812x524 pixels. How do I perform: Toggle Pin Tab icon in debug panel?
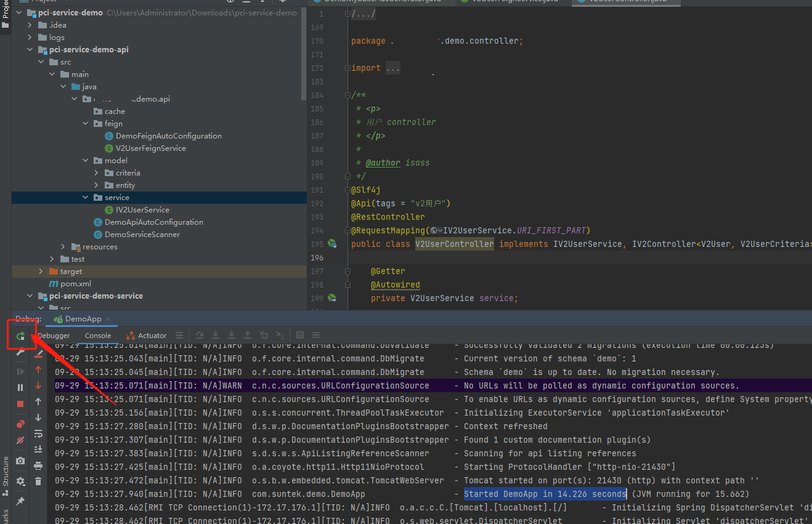click(x=20, y=501)
